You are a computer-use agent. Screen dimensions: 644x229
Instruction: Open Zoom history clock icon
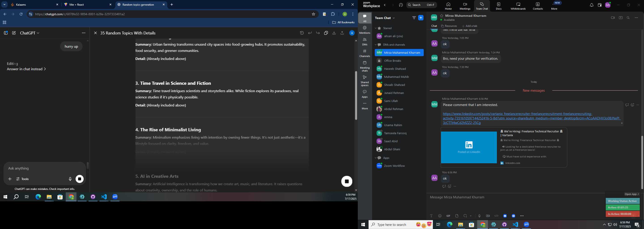click(x=401, y=5)
